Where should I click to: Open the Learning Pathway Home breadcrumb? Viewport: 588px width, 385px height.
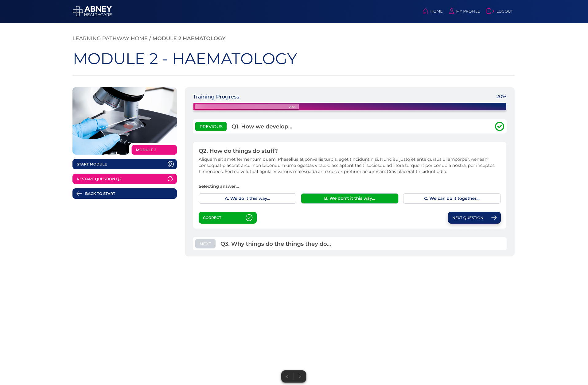110,38
